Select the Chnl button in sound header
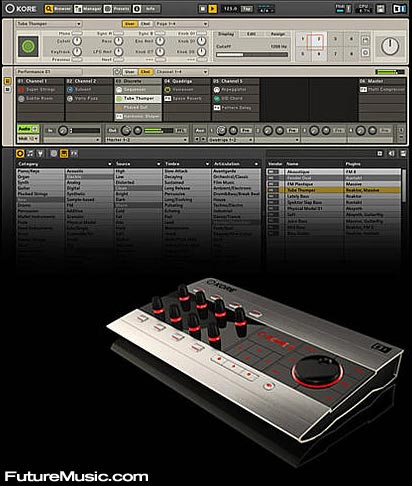The image size is (412, 486). (x=145, y=24)
